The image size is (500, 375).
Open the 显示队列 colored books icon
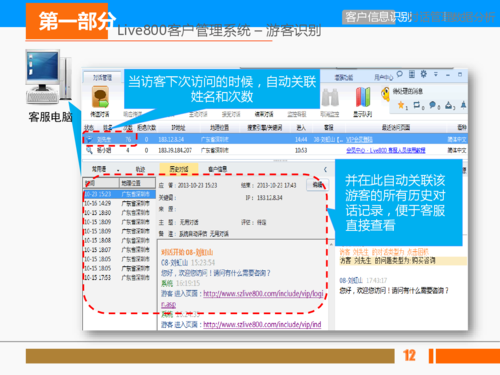click(x=363, y=97)
